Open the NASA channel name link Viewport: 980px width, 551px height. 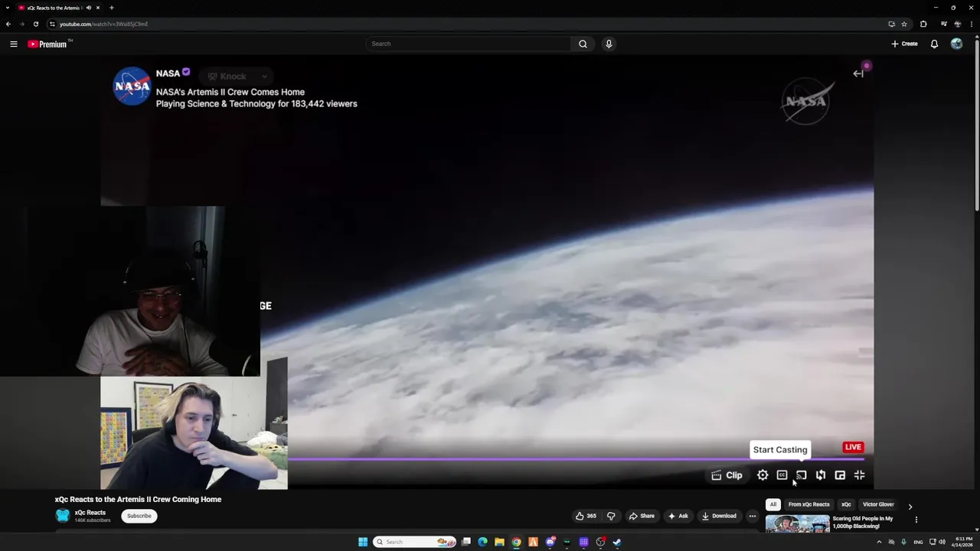(168, 73)
